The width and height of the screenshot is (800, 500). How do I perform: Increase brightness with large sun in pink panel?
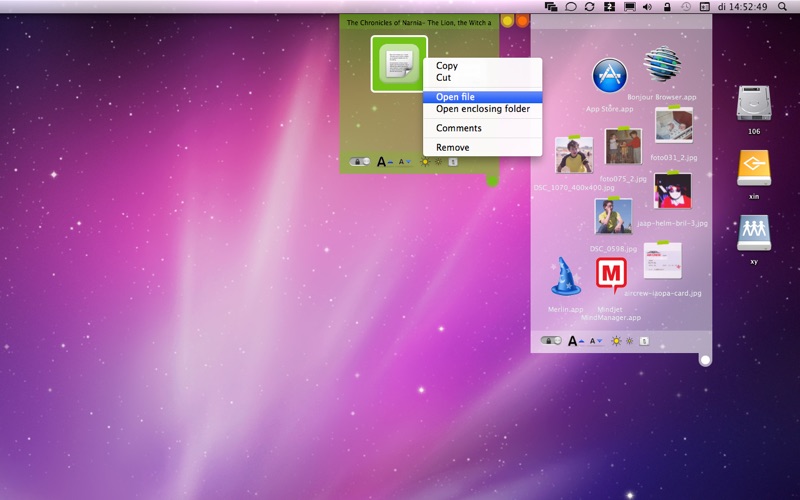[x=616, y=341]
